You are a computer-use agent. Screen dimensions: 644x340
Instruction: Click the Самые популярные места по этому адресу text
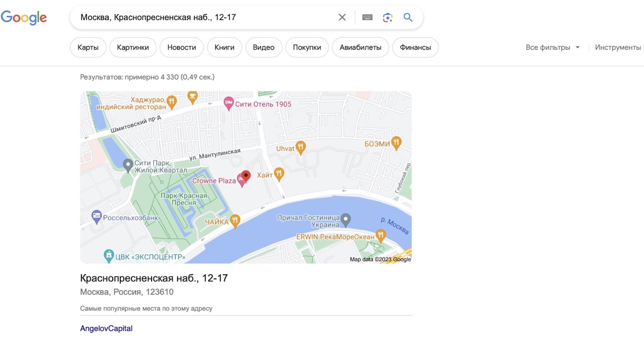(x=146, y=309)
